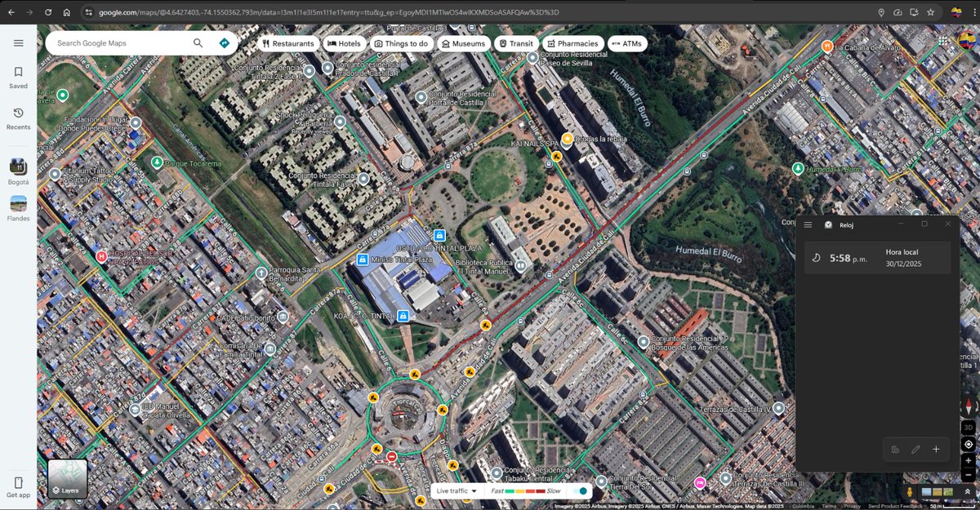The width and height of the screenshot is (980, 510).
Task: Filter map by Restaurants
Action: 288,44
